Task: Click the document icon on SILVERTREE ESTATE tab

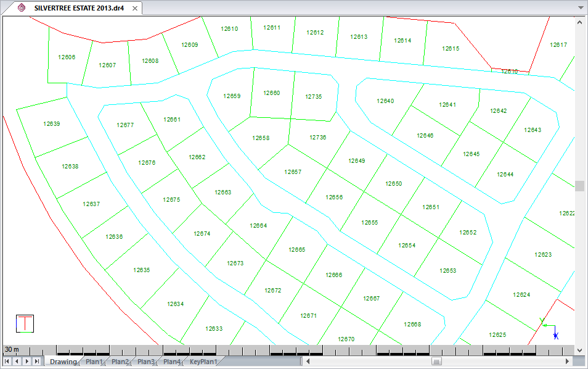Action: point(22,8)
